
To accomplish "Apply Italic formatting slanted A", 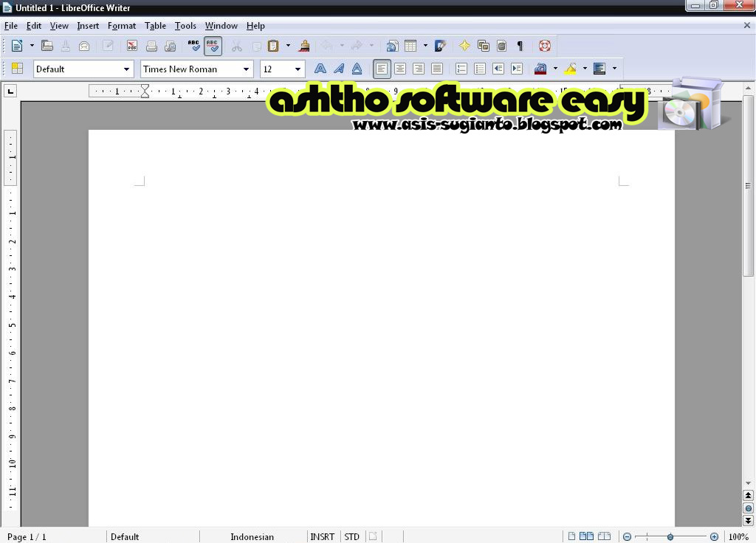I will coord(339,69).
